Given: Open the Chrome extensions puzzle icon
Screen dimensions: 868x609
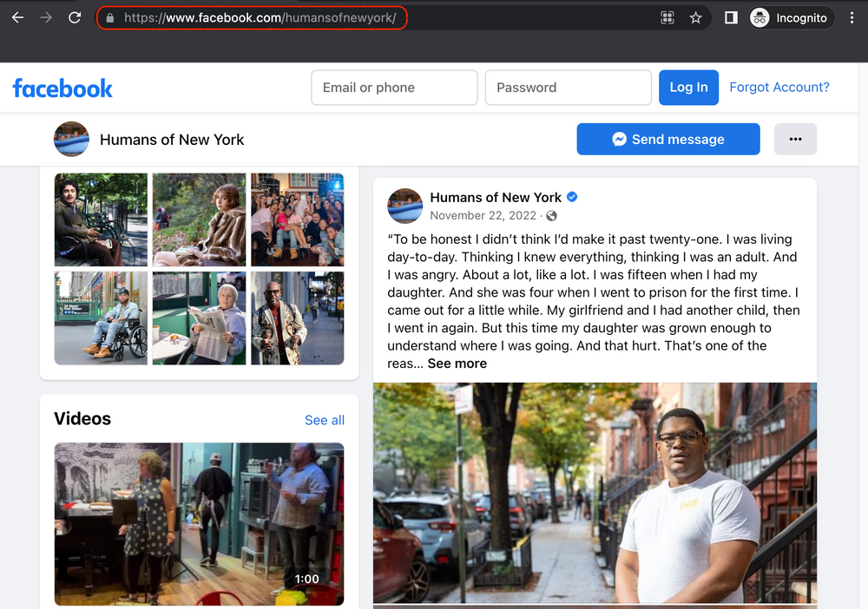Looking at the screenshot, I should tap(667, 17).
